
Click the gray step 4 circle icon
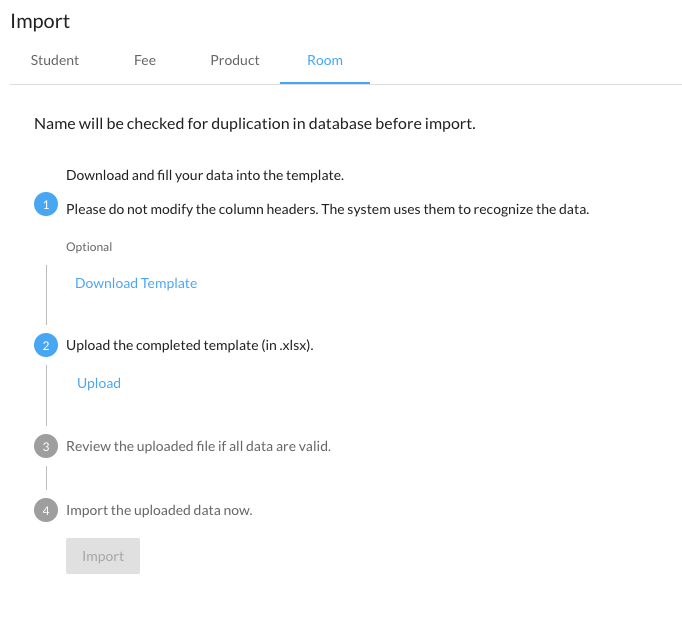click(x=46, y=510)
